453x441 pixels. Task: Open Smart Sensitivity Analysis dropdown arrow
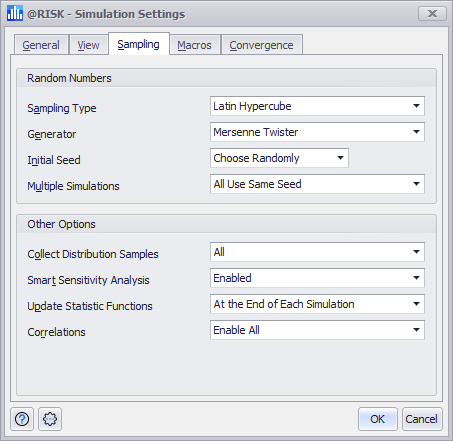(x=416, y=278)
